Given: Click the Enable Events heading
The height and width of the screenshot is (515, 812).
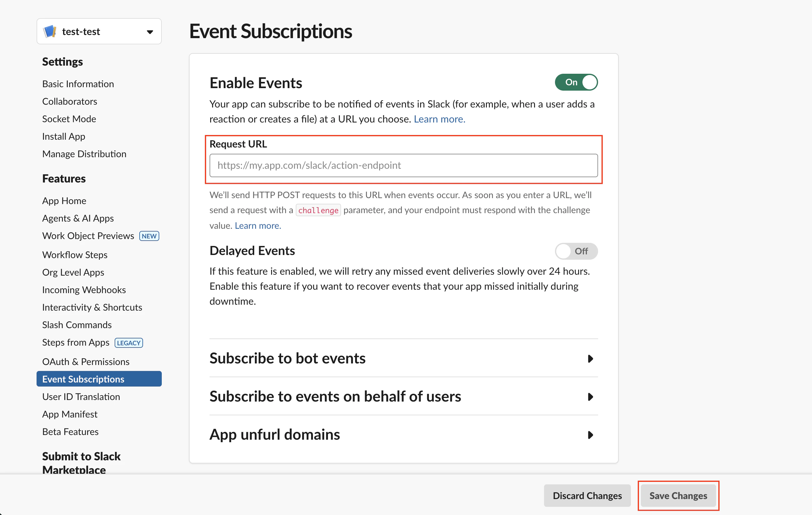Looking at the screenshot, I should point(255,83).
